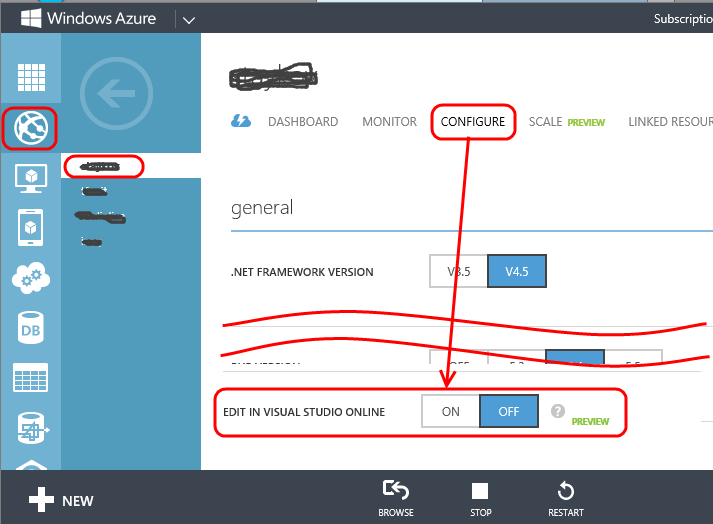Click the Windows Azure logo

pyautogui.click(x=88, y=19)
